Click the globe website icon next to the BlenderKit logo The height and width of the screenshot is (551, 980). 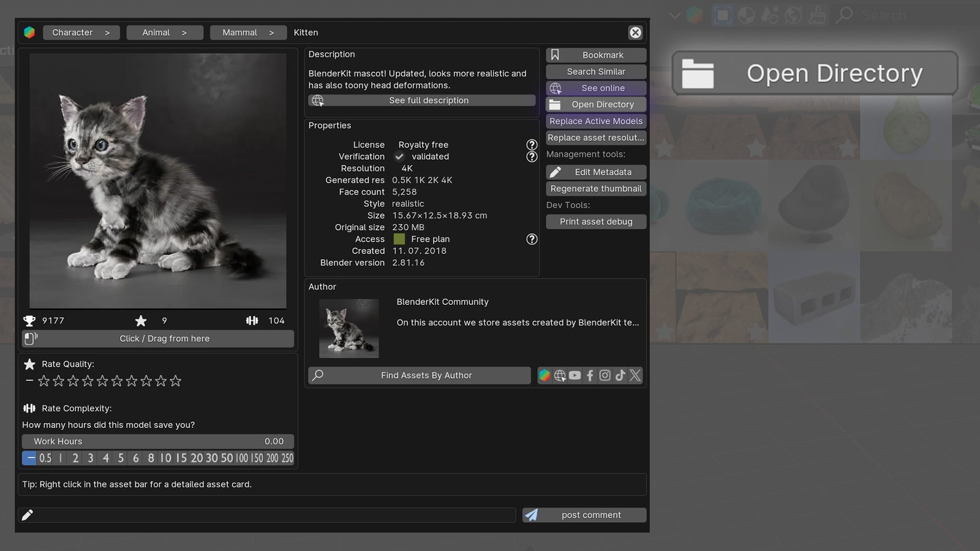point(560,375)
